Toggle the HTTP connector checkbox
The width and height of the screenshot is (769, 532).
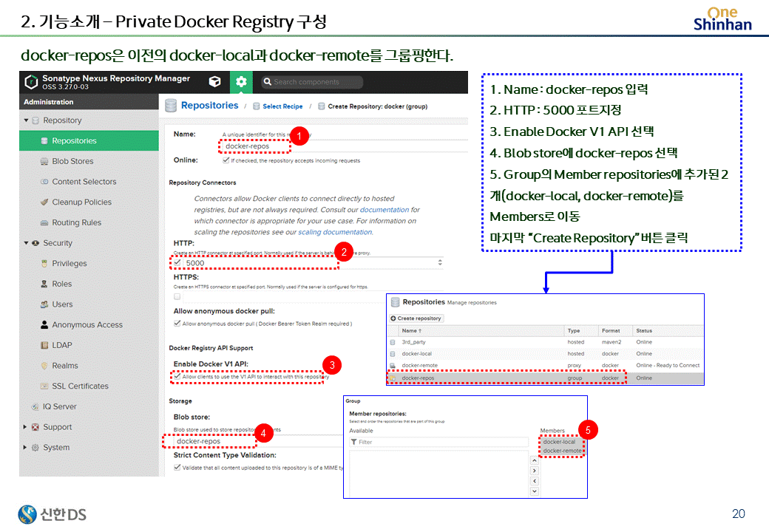click(177, 263)
